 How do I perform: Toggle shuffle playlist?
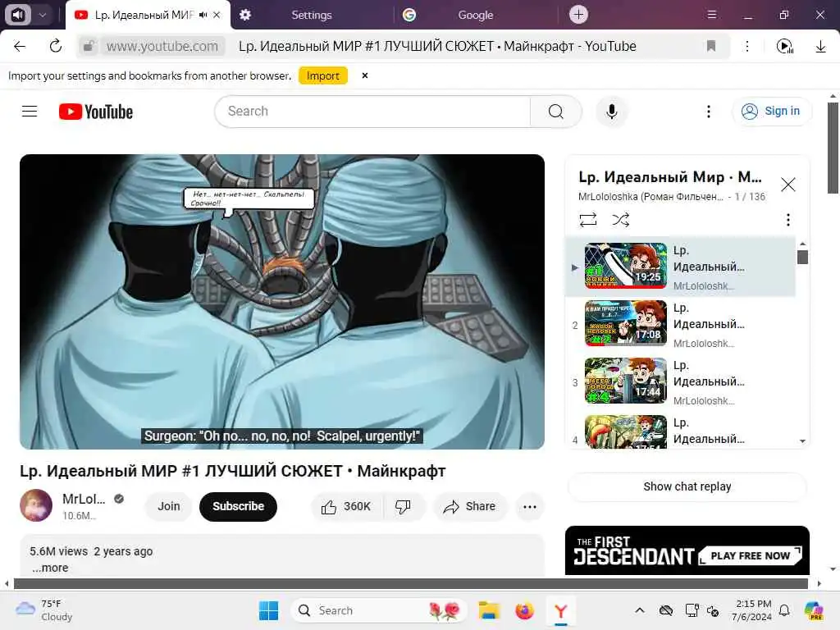click(x=620, y=220)
